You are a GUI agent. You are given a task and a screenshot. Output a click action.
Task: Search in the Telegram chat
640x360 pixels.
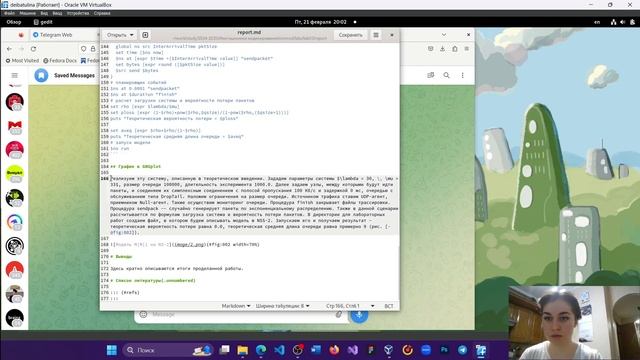[x=447, y=76]
